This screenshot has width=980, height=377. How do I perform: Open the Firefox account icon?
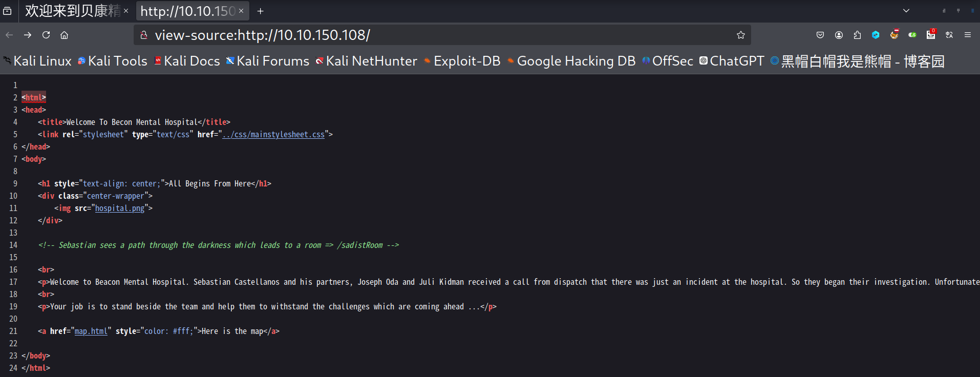(x=839, y=35)
